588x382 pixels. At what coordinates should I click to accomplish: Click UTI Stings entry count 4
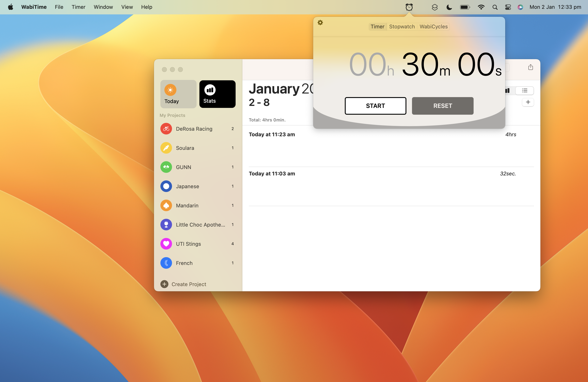(232, 244)
